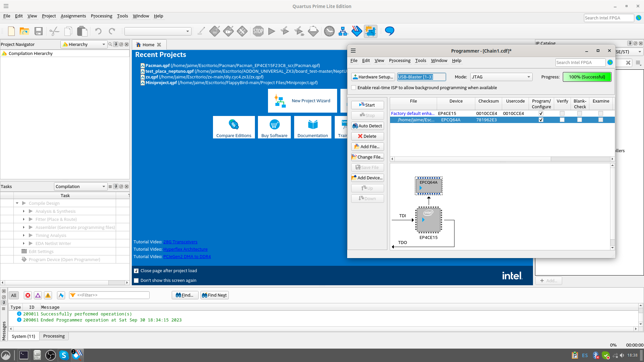The height and width of the screenshot is (362, 644).
Task: Click the Timing Analyzer clock icon
Action: (x=329, y=31)
